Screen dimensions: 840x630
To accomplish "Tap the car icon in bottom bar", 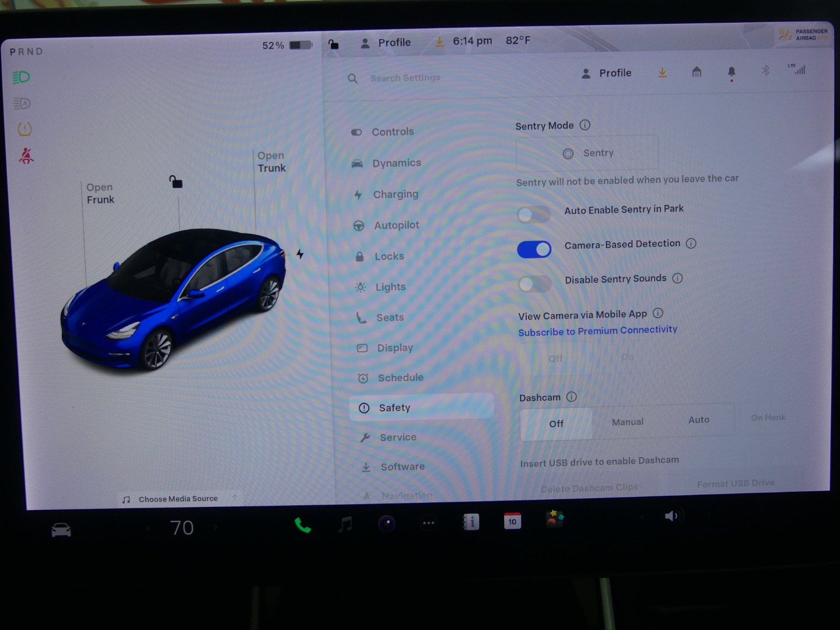I will [61, 530].
